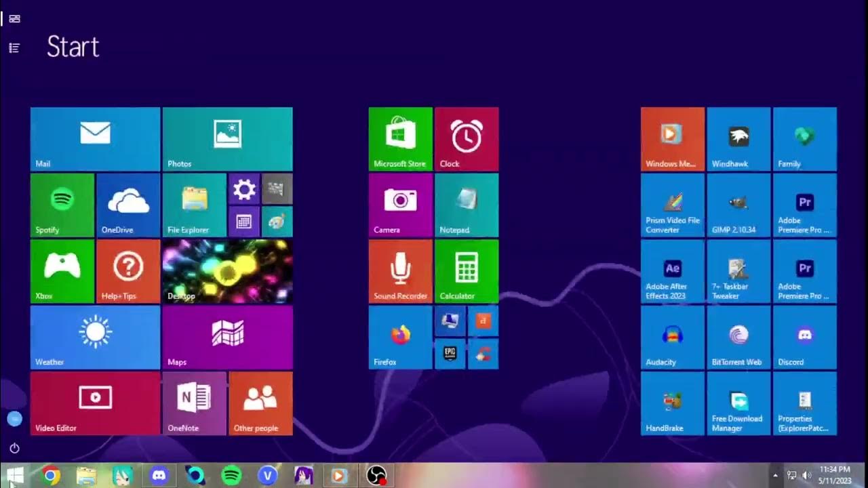
Task: Open the Sound Recorder tile
Action: (x=400, y=271)
